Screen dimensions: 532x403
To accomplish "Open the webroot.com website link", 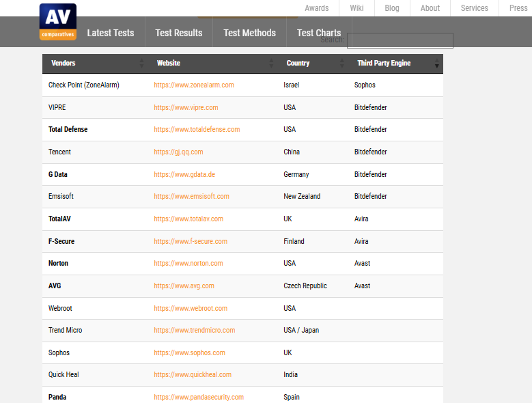I will coord(191,308).
